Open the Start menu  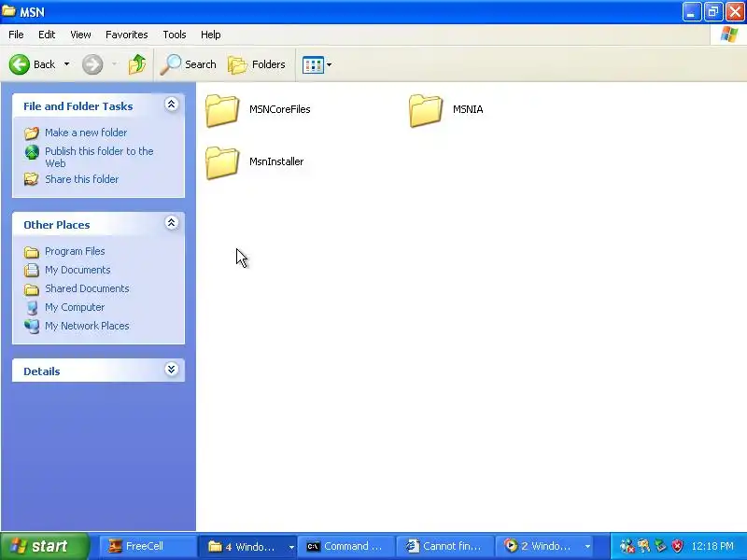click(x=44, y=546)
